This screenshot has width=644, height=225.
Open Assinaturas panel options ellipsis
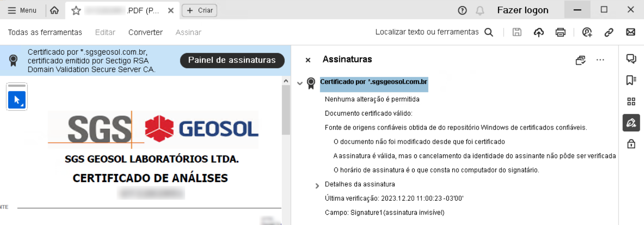coord(600,60)
